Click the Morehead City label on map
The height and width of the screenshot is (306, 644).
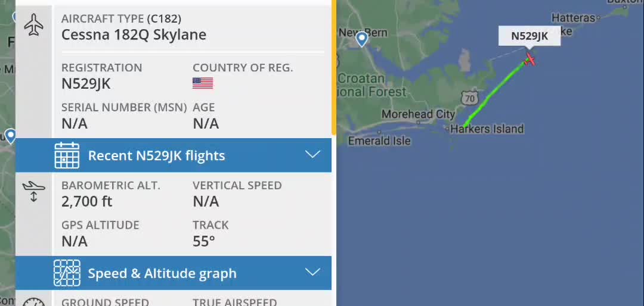coord(418,114)
